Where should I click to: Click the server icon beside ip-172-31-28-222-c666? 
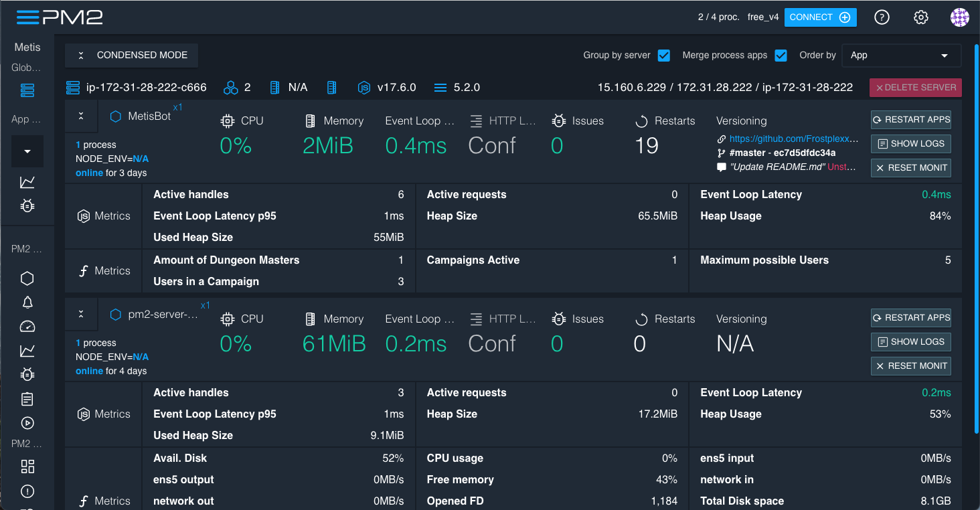[73, 88]
